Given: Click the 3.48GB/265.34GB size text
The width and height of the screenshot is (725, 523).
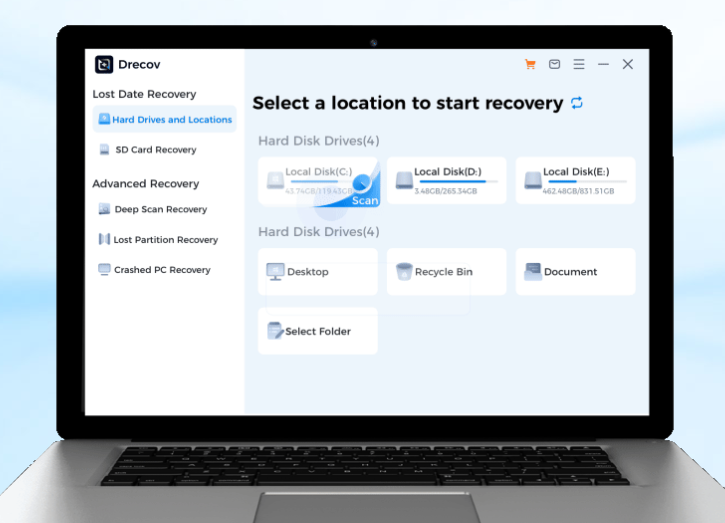Looking at the screenshot, I should pyautogui.click(x=446, y=191).
